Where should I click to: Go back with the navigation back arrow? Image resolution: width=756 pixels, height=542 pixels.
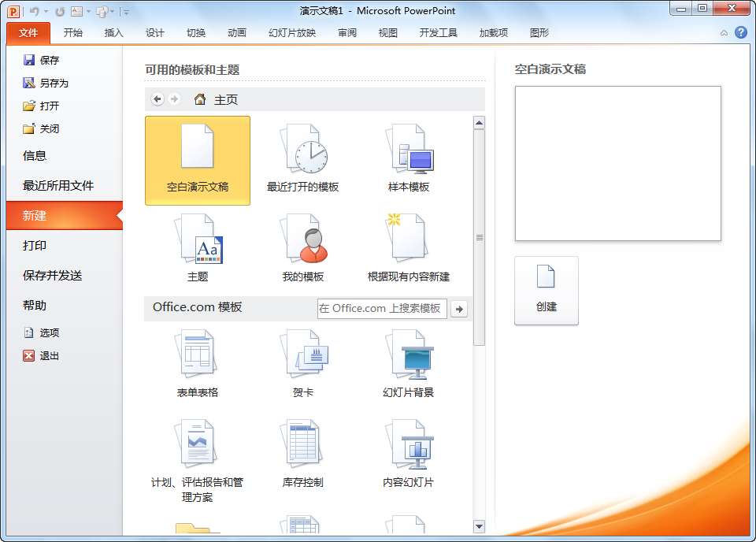157,98
